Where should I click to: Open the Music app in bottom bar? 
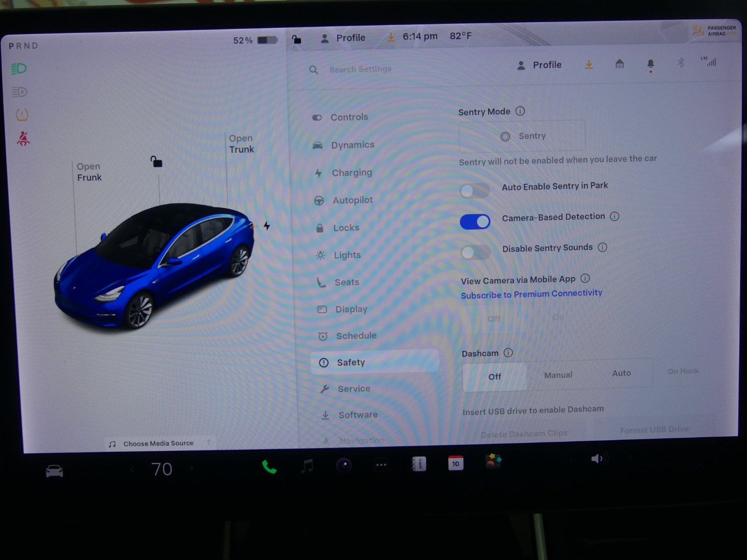click(x=307, y=466)
